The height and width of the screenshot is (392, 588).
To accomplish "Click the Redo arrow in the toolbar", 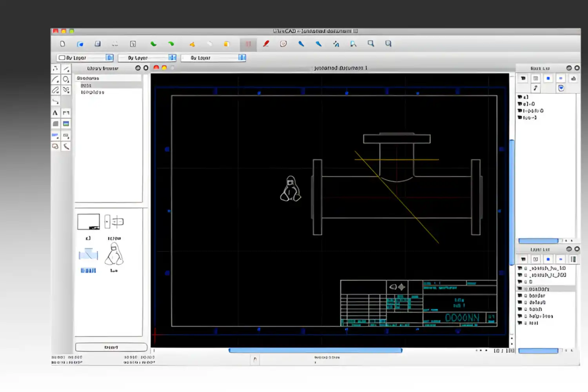I will [x=171, y=44].
